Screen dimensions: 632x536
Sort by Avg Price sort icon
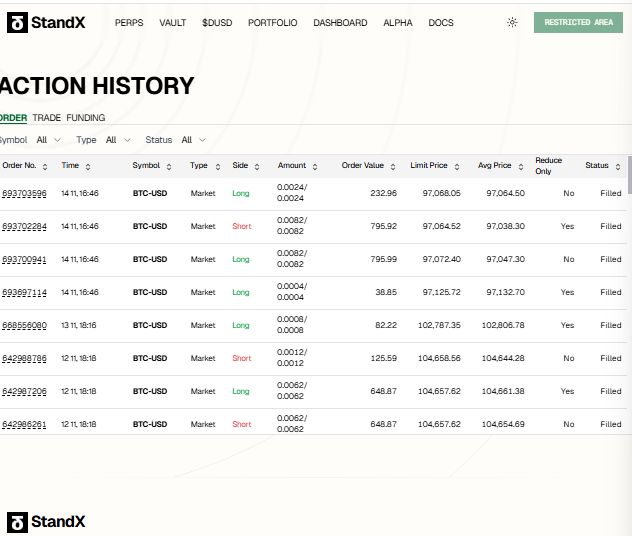521,166
